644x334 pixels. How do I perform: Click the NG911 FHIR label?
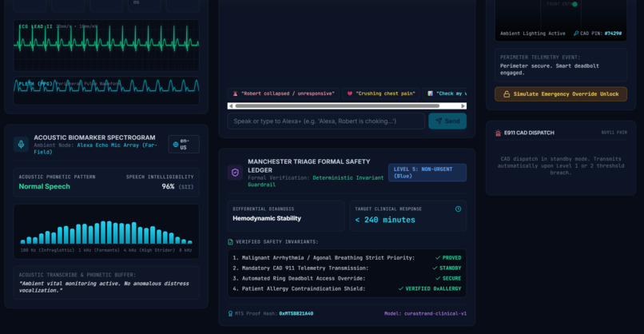tap(614, 133)
